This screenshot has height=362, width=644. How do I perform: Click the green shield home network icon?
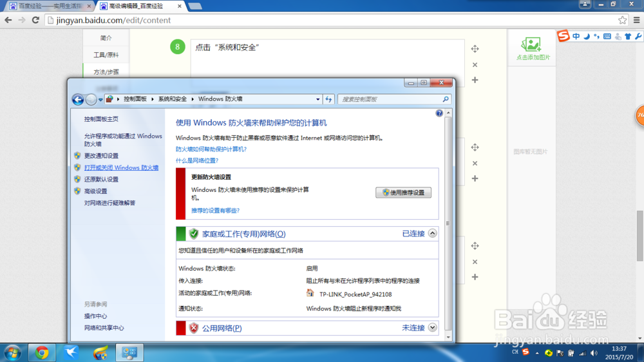point(194,234)
